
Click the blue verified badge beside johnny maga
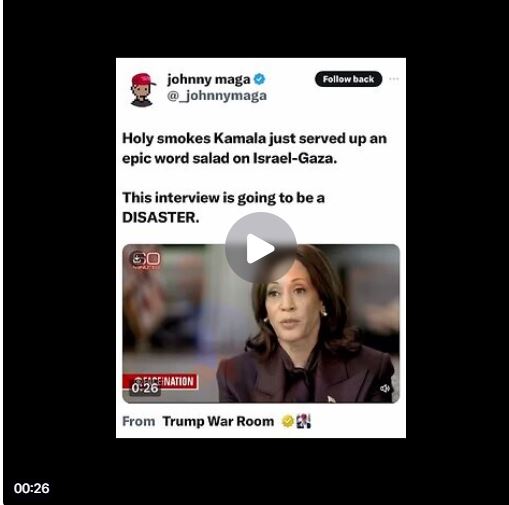tap(259, 79)
